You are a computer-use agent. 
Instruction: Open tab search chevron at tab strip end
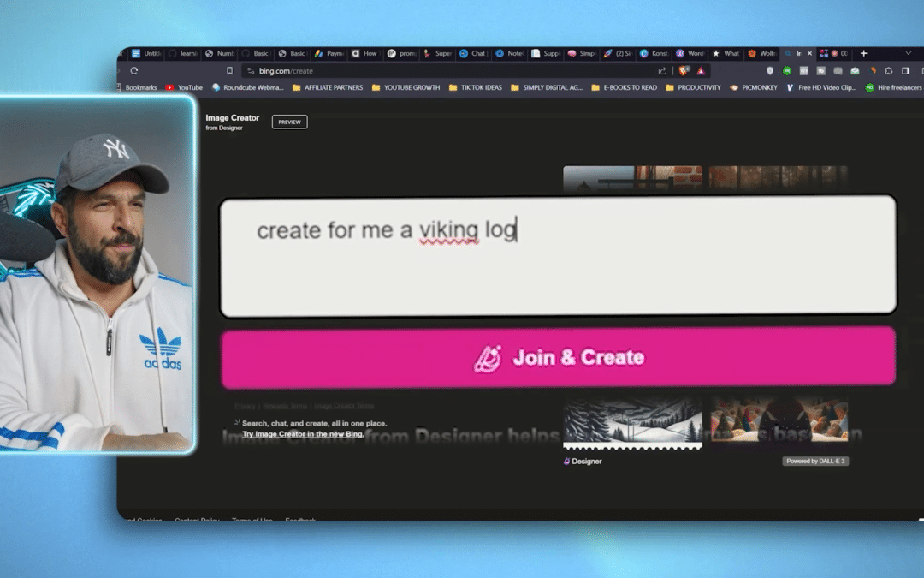coord(908,53)
